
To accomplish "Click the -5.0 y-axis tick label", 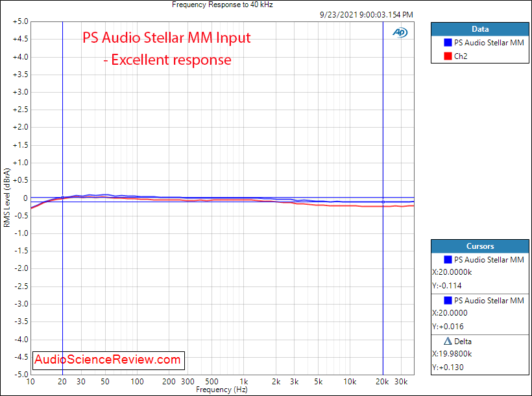I will point(21,375).
